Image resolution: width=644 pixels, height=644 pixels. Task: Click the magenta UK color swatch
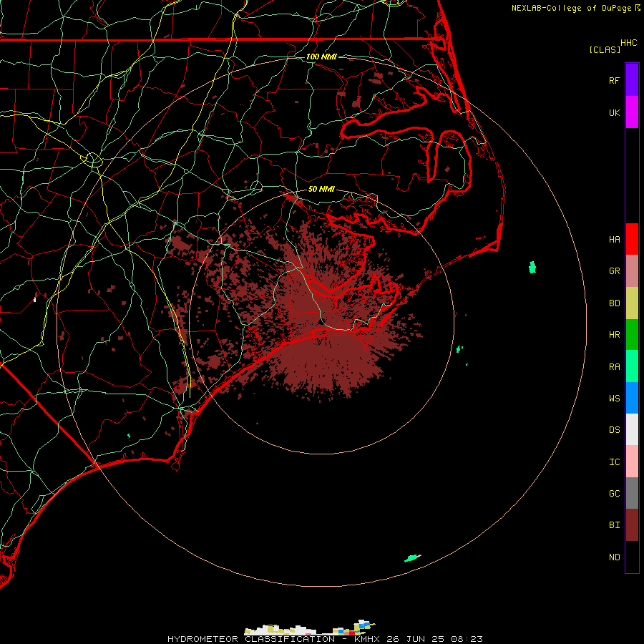[632, 112]
